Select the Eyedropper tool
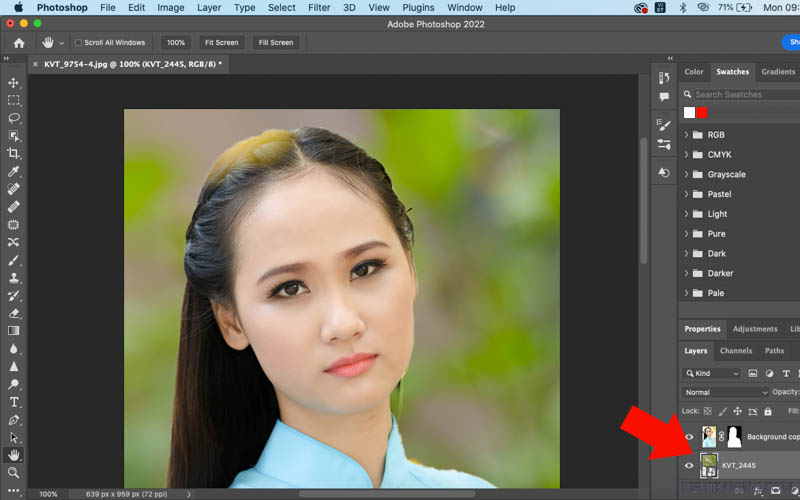 [x=14, y=171]
